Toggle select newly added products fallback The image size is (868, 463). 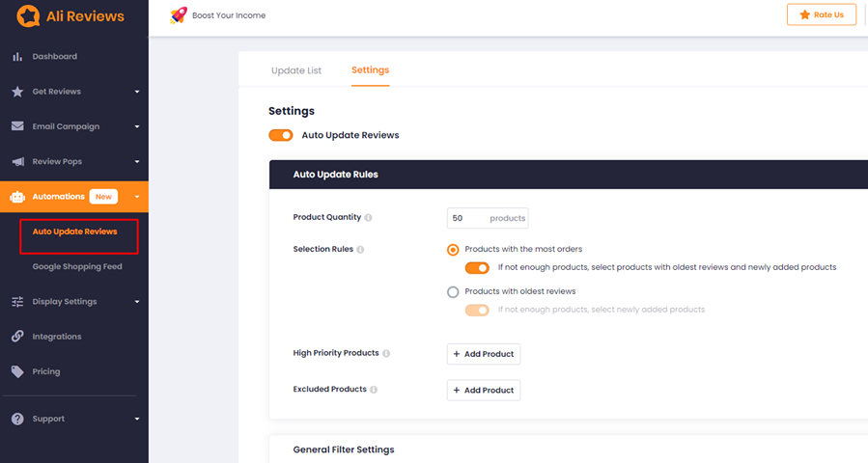pos(477,310)
